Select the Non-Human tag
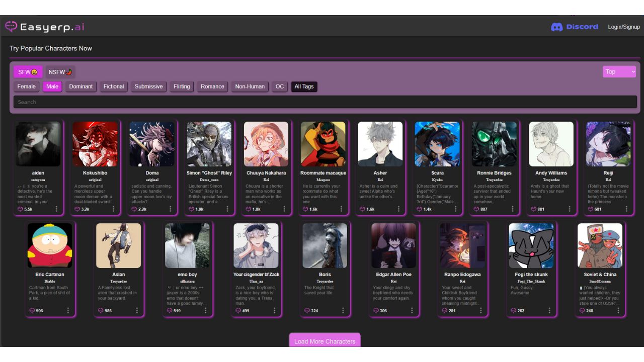This screenshot has height=362, width=644. [x=250, y=86]
